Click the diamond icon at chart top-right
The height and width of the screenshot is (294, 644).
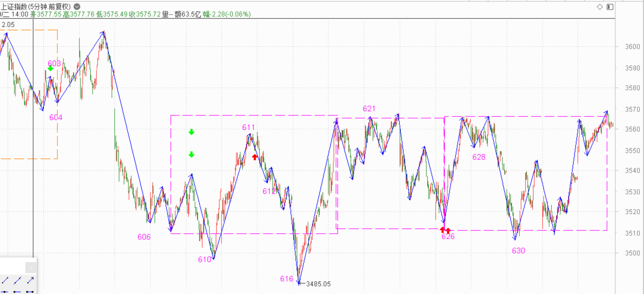tap(600, 7)
